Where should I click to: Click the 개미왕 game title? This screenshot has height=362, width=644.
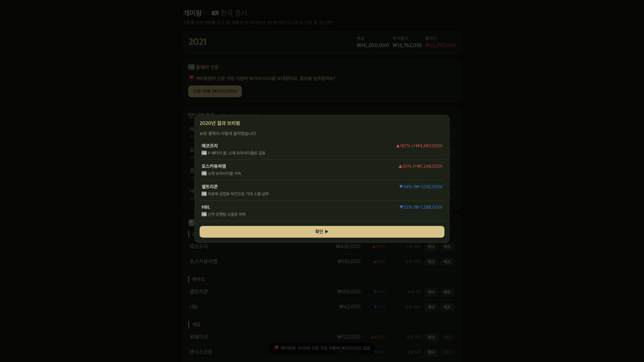click(193, 13)
